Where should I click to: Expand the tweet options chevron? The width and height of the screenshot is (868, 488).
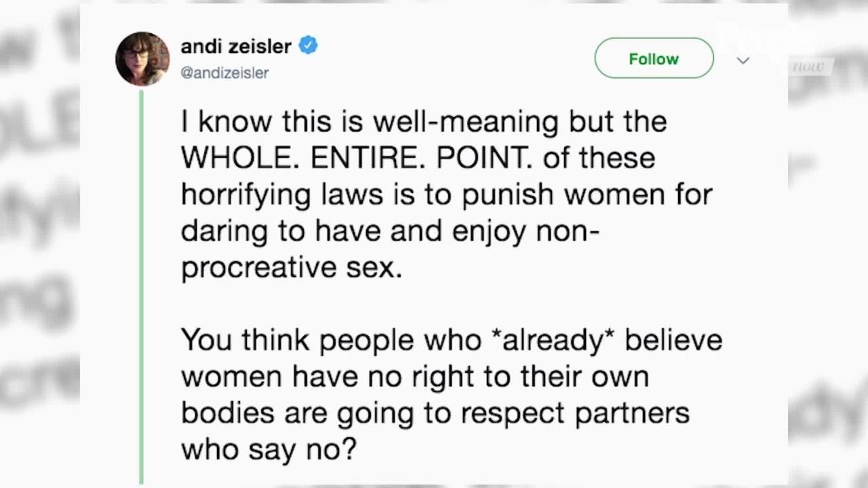pos(743,60)
